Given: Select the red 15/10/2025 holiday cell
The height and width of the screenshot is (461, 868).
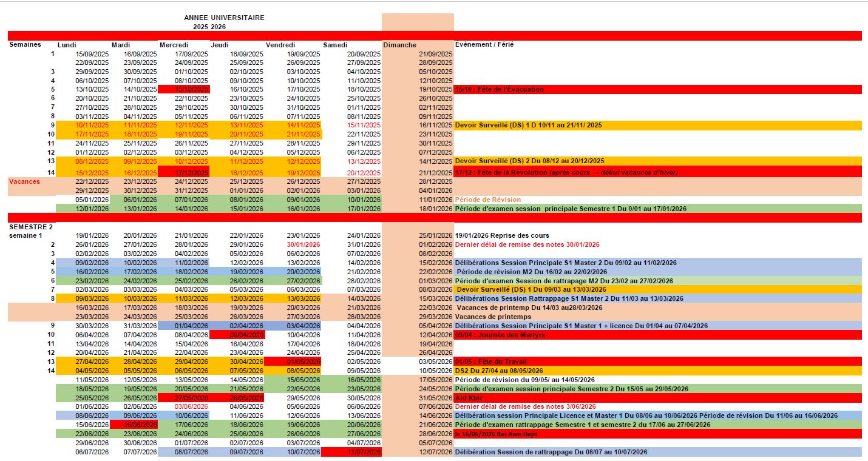Looking at the screenshot, I should [183, 89].
